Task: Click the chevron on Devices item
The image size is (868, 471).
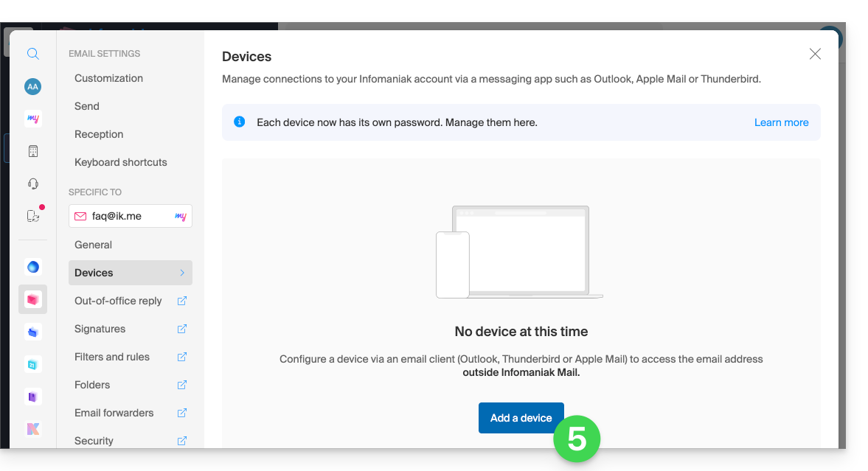Action: coord(182,273)
